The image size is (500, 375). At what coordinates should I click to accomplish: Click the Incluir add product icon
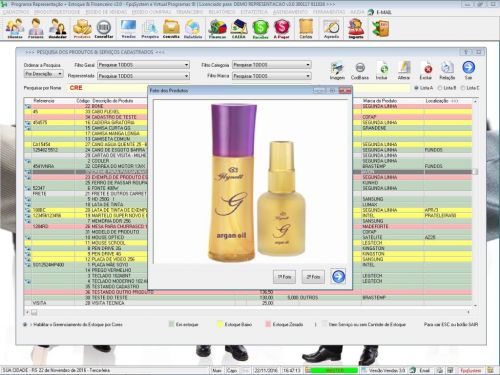coord(382,70)
